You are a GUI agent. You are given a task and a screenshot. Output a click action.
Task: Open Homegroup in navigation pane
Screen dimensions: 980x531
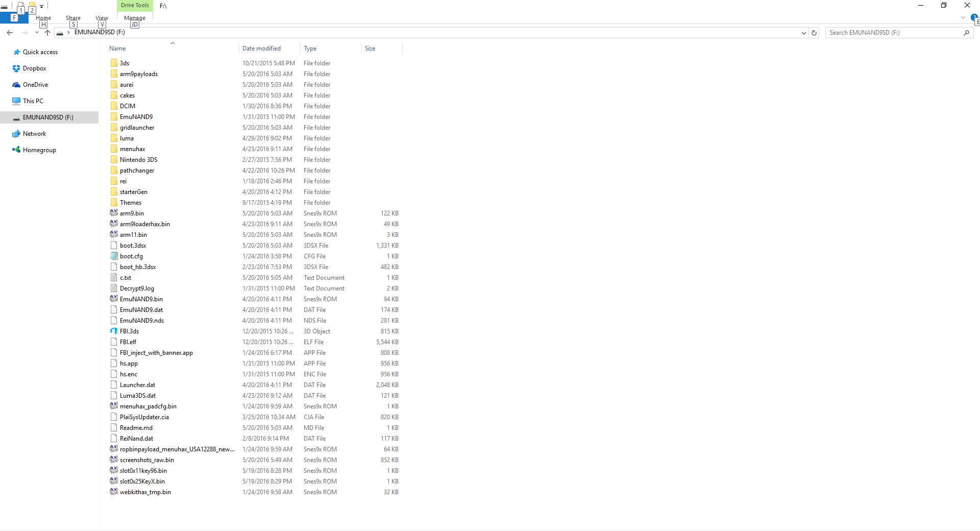39,150
